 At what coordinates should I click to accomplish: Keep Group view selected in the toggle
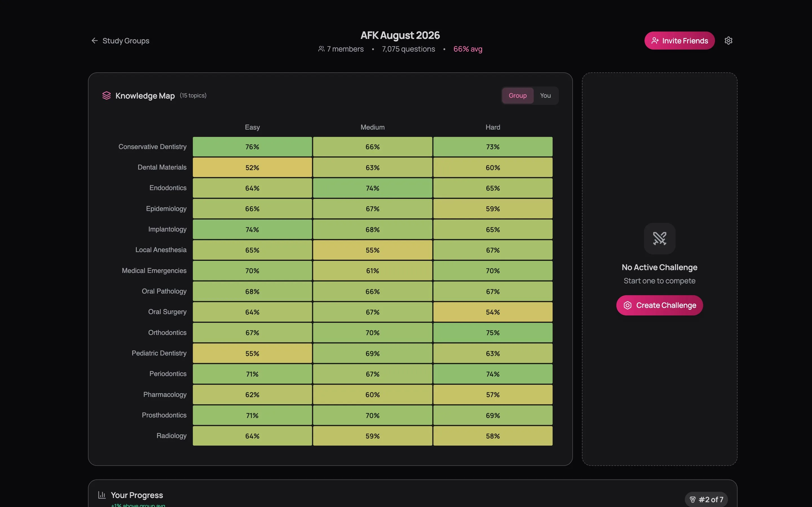coord(518,95)
